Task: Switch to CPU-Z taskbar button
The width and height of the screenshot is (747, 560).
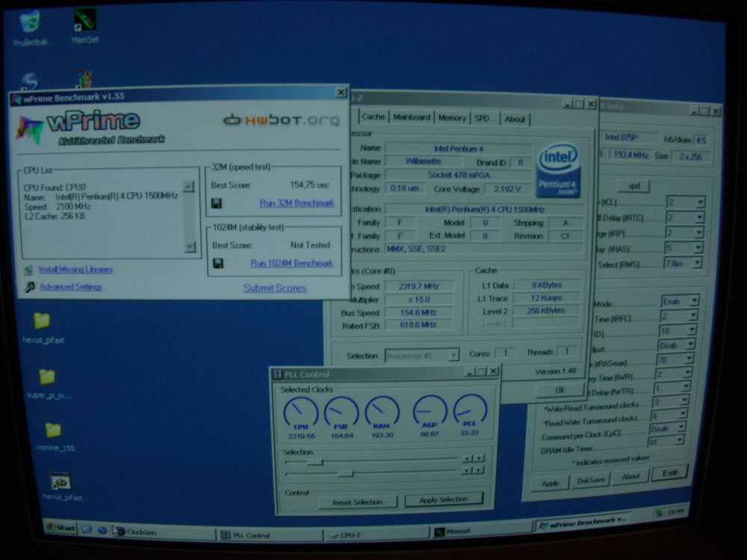Action: coord(377,535)
